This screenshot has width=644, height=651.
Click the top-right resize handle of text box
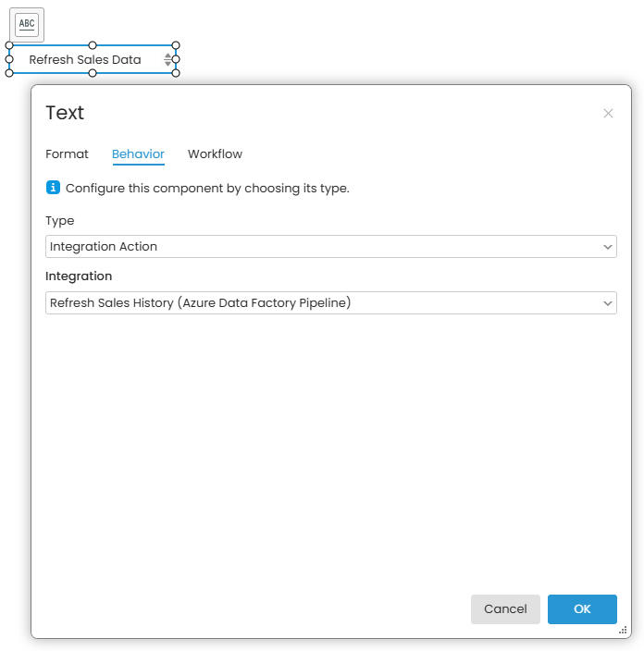(x=176, y=45)
